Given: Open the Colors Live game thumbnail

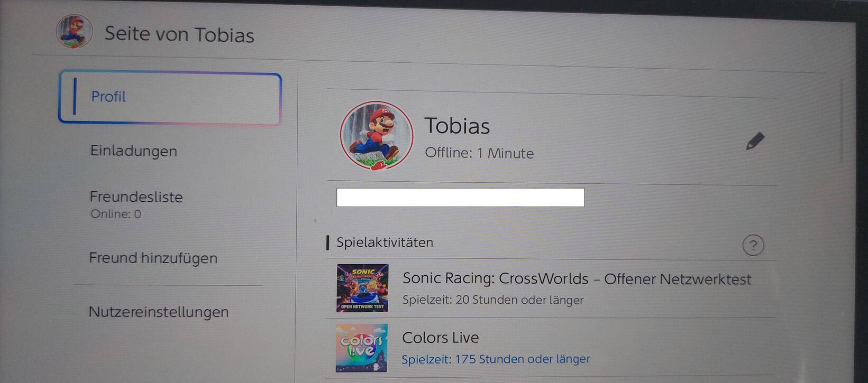Looking at the screenshot, I should point(362,348).
